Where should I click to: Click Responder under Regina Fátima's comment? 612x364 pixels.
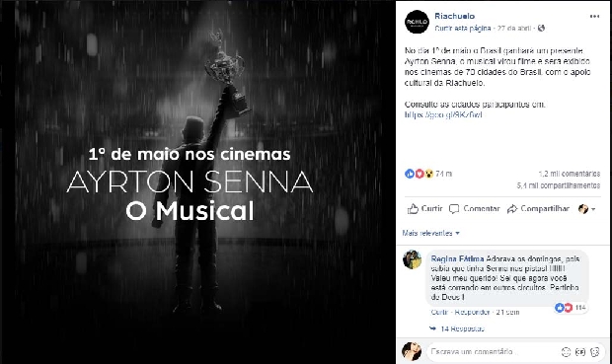[472, 312]
